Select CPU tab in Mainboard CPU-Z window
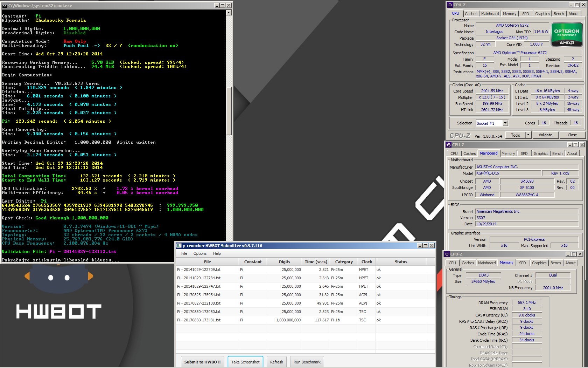 [x=454, y=154]
